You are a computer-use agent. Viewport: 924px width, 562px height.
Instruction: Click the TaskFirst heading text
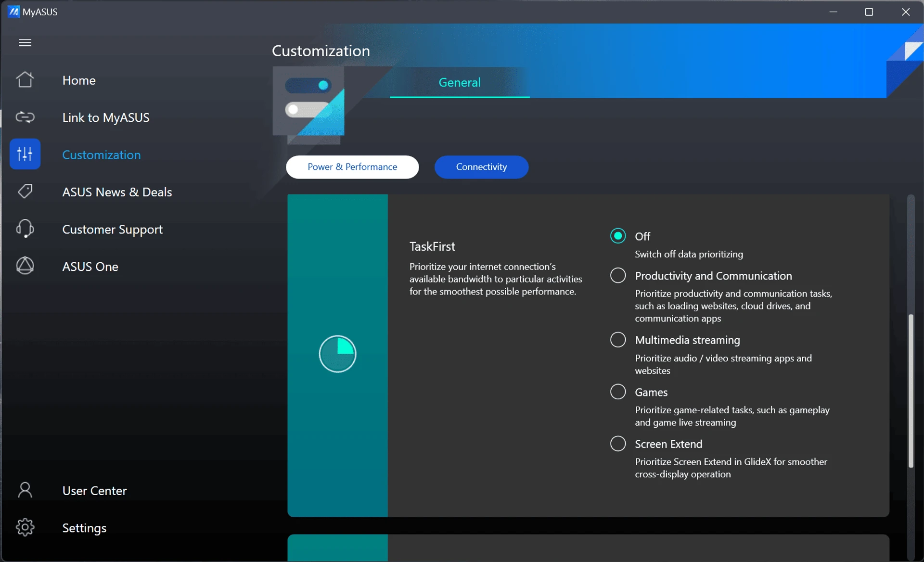[x=432, y=246]
